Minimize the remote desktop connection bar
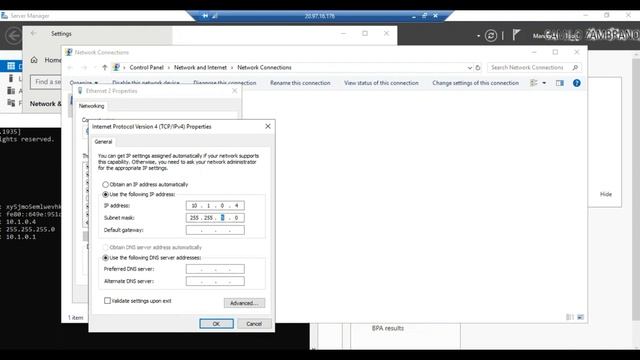This screenshot has height=360, width=640. (x=413, y=16)
